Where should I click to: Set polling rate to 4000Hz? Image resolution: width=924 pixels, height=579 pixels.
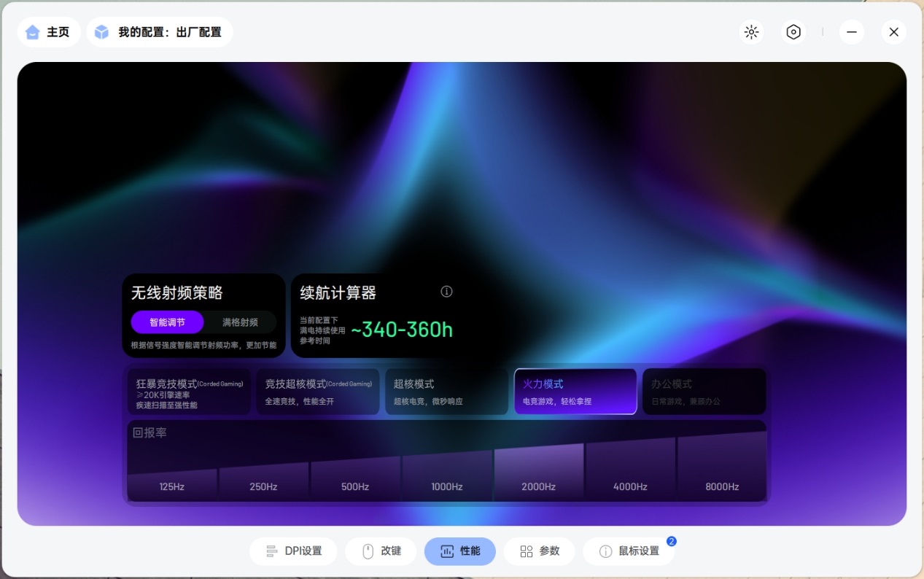pyautogui.click(x=631, y=470)
